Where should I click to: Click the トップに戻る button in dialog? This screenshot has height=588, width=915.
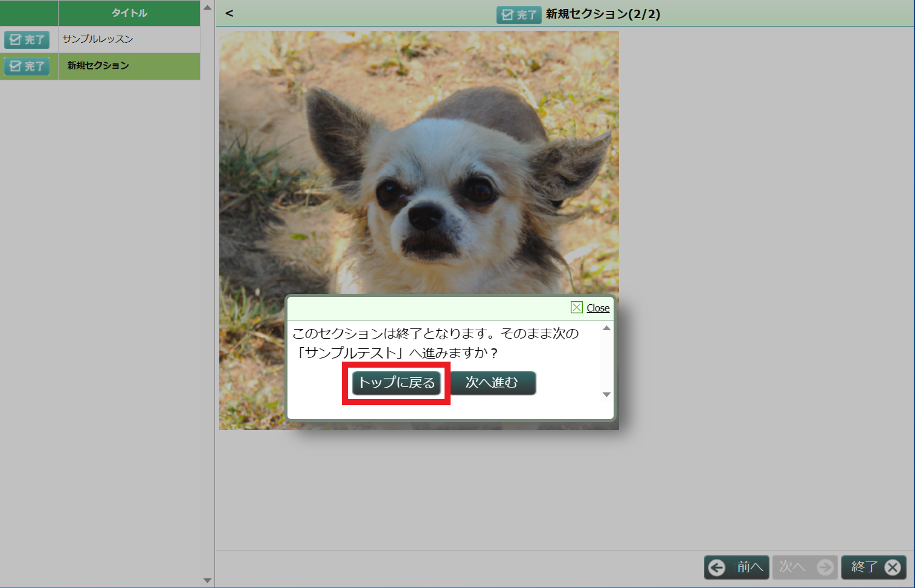click(396, 383)
